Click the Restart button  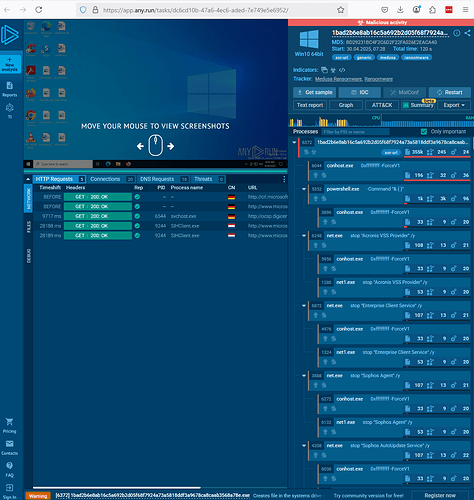pos(449,92)
